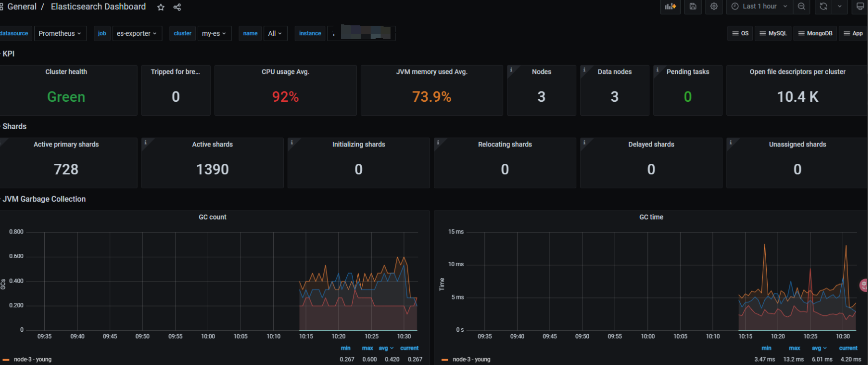868x365 pixels.
Task: Toggle node-3 young series in GC time legend
Action: point(471,359)
